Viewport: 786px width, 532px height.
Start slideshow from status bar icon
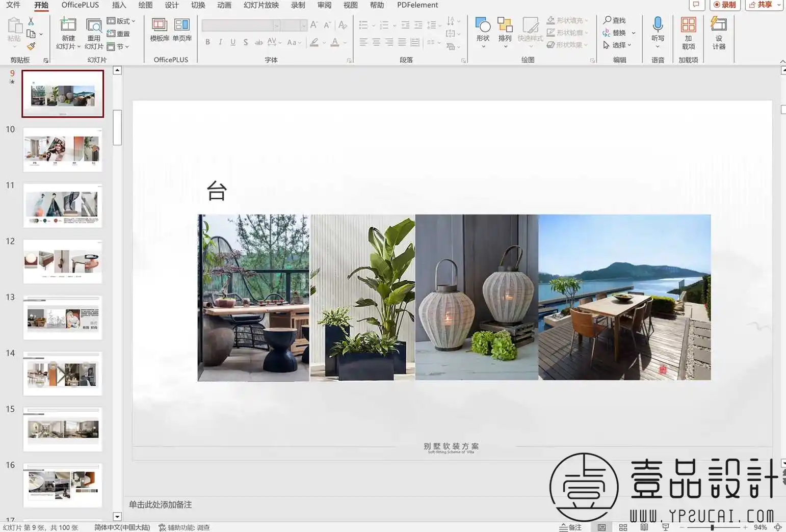coord(665,527)
